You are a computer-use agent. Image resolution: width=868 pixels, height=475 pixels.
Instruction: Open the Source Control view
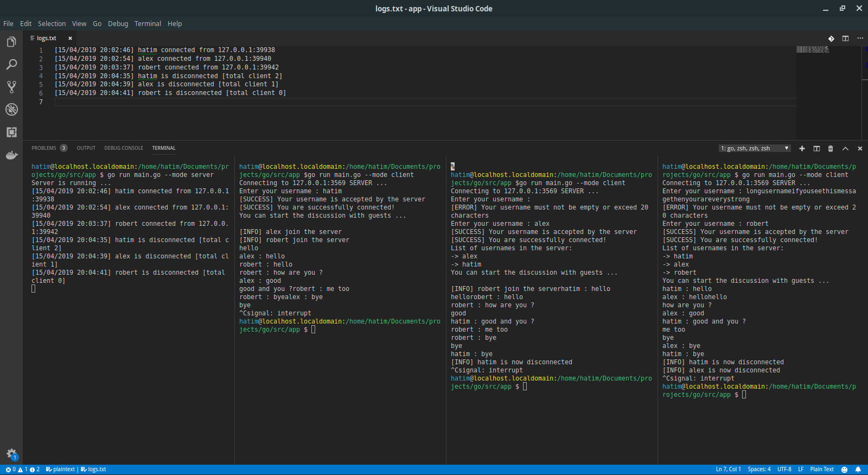click(11, 87)
